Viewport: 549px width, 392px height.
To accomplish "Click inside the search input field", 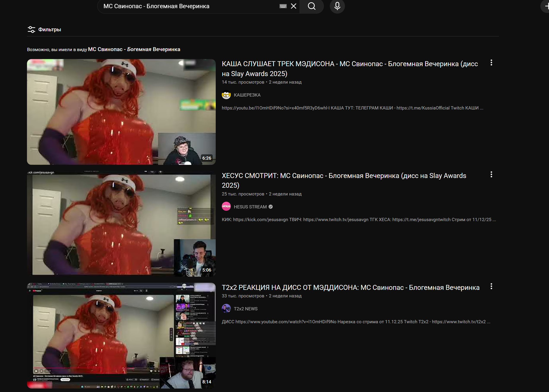I will 189,6.
